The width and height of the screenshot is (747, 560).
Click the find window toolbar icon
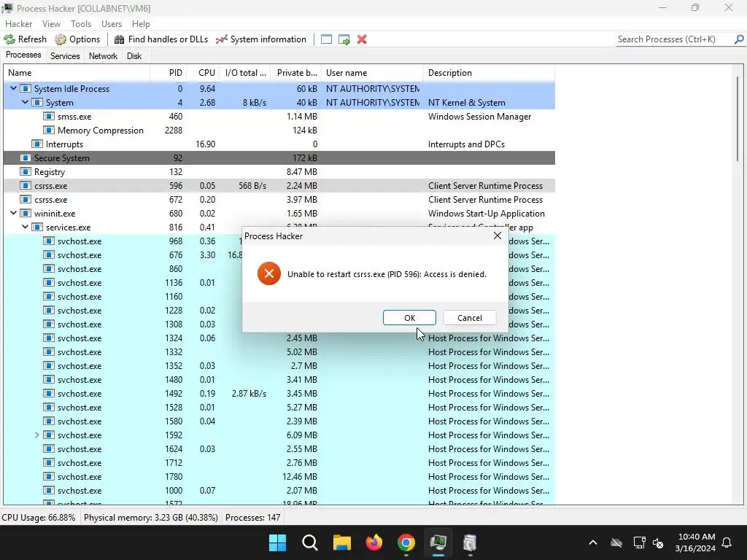326,39
